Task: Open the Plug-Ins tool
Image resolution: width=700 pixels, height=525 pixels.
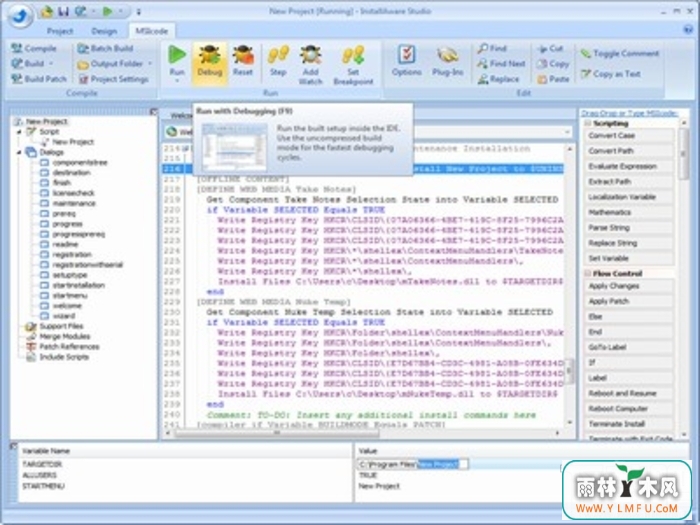Action: tap(447, 60)
